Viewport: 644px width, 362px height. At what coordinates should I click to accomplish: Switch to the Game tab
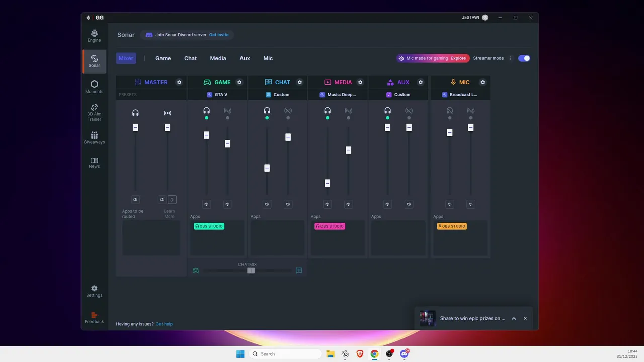click(x=163, y=58)
